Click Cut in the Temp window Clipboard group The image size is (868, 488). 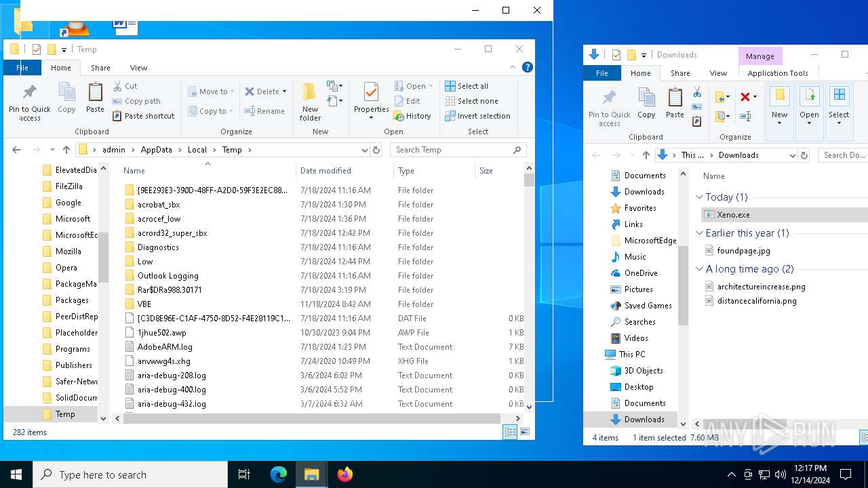click(x=125, y=86)
